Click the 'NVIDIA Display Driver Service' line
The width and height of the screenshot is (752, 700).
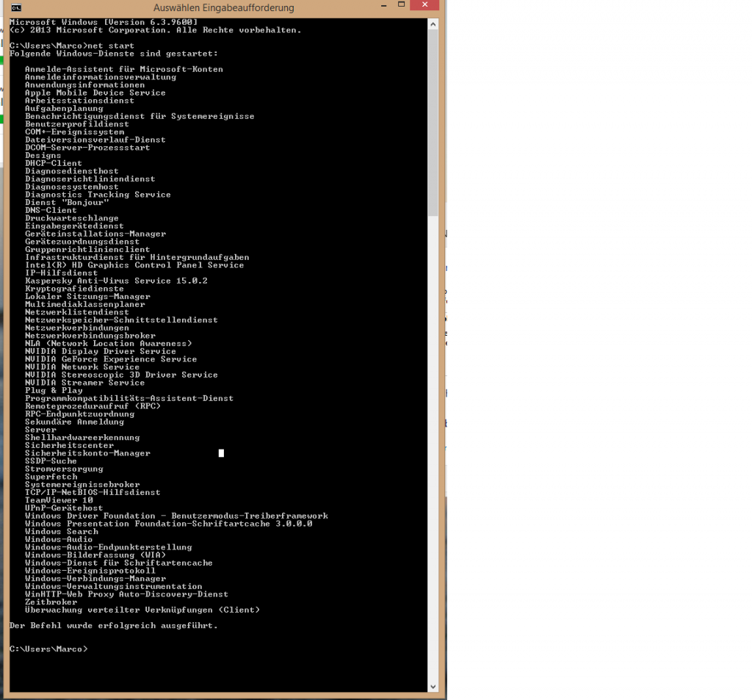point(100,351)
